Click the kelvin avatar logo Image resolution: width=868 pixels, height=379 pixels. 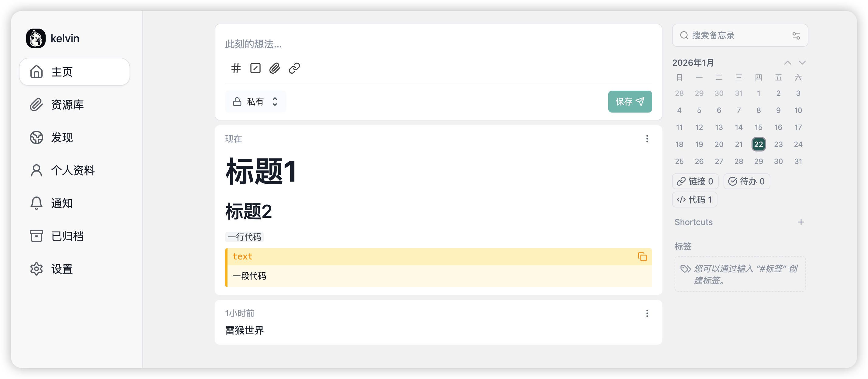(36, 38)
